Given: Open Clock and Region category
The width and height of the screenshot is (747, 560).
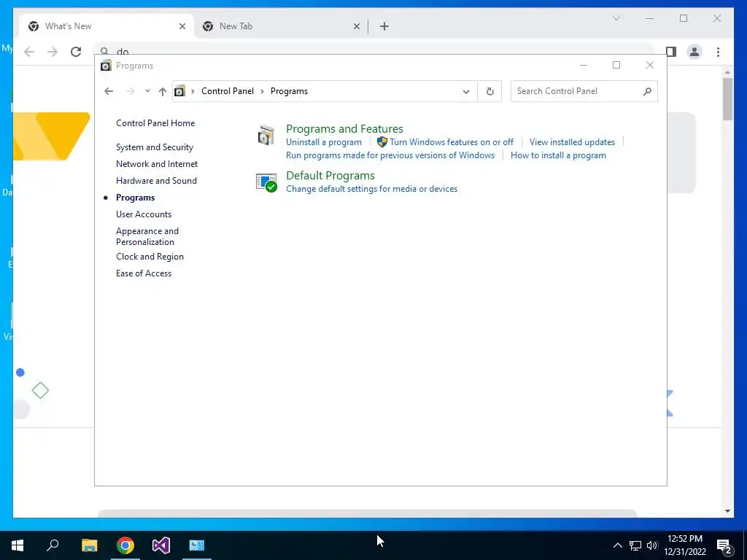Looking at the screenshot, I should click(x=150, y=256).
